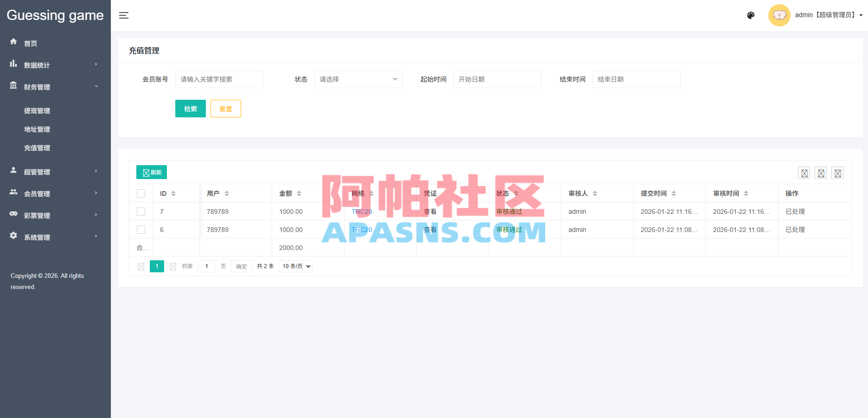868x418 pixels.
Task: Open the admin 超级管理员 user dropdown
Action: (x=829, y=15)
